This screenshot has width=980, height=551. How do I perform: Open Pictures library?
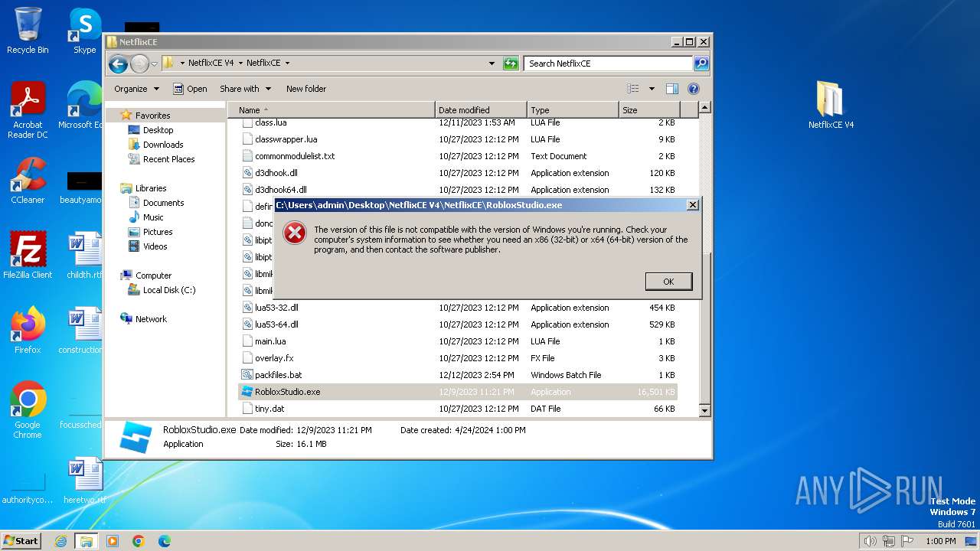point(157,232)
